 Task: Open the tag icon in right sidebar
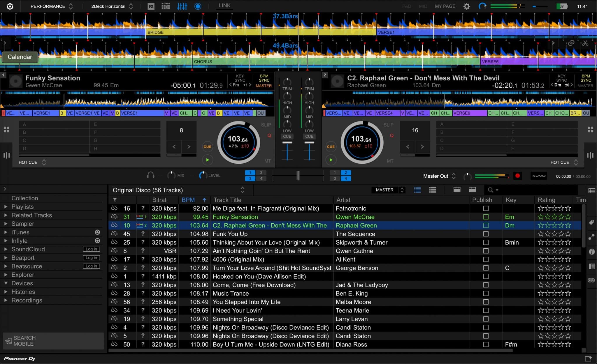[x=592, y=222]
